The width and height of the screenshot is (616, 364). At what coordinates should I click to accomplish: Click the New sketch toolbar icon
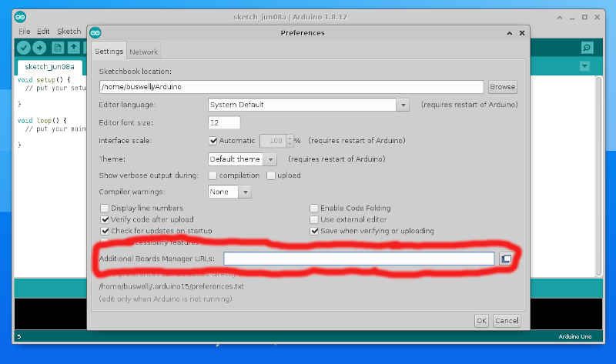[x=58, y=48]
